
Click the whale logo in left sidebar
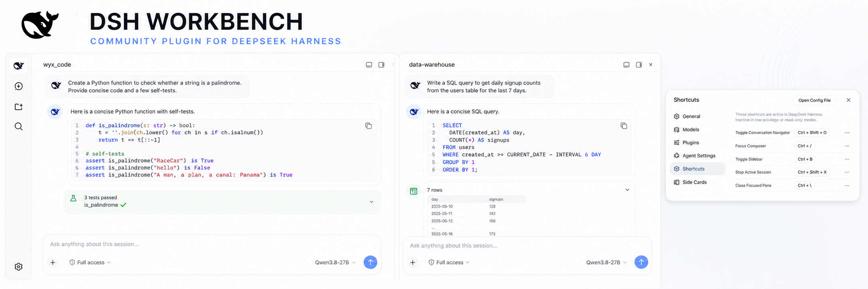(x=18, y=65)
